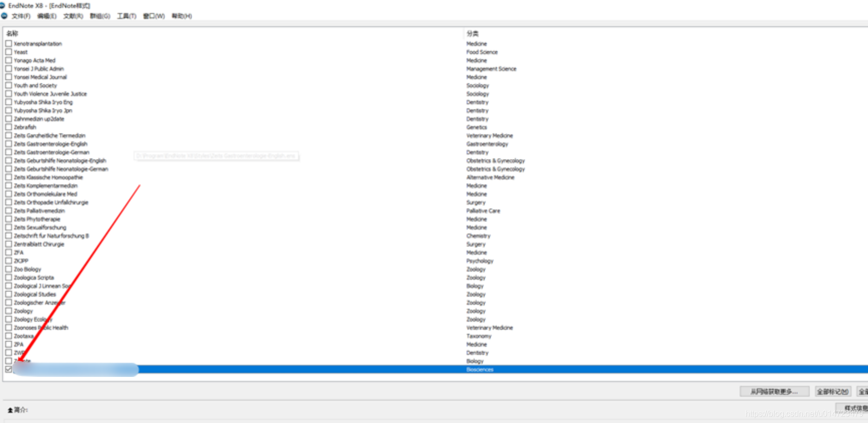Click the Management Science category cell
This screenshot has width=868, height=423.
pos(491,69)
